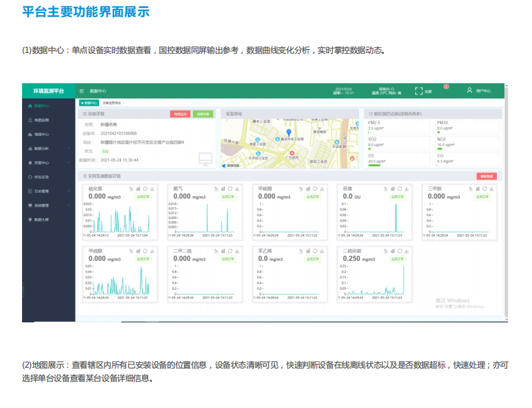
Task: Click the green 选择设备 button
Action: [203, 114]
